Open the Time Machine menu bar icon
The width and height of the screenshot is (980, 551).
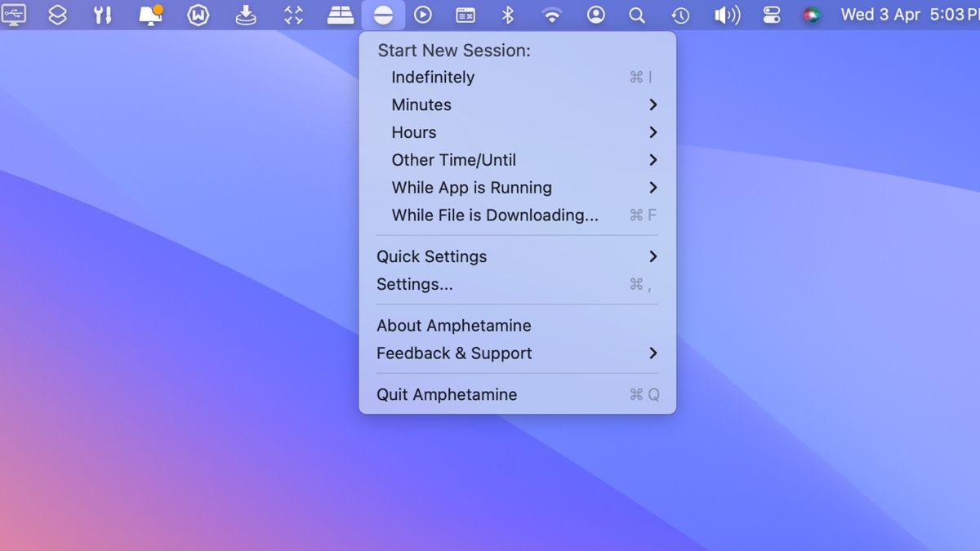(679, 15)
